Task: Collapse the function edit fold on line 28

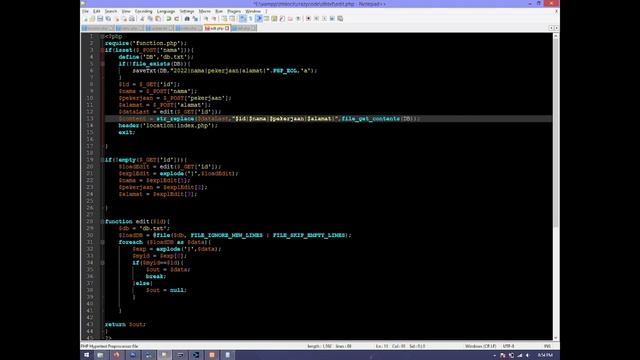Action: point(102,222)
